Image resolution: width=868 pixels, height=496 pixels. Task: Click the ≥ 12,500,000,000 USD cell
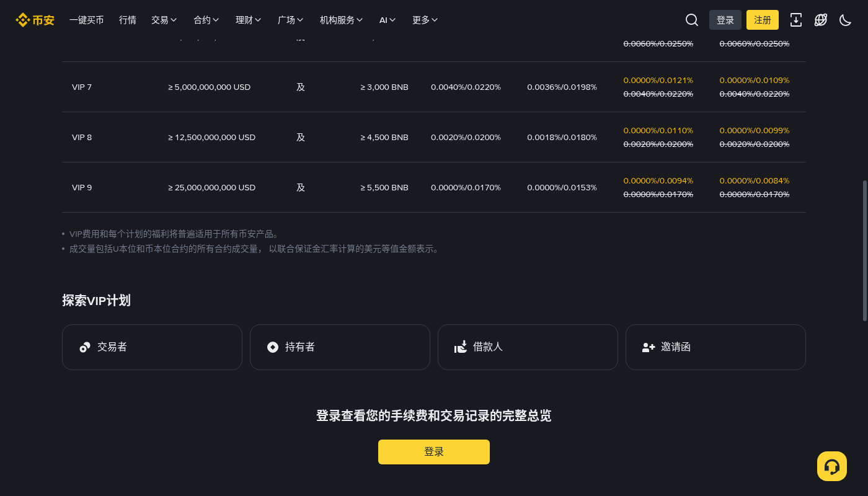[x=212, y=138]
